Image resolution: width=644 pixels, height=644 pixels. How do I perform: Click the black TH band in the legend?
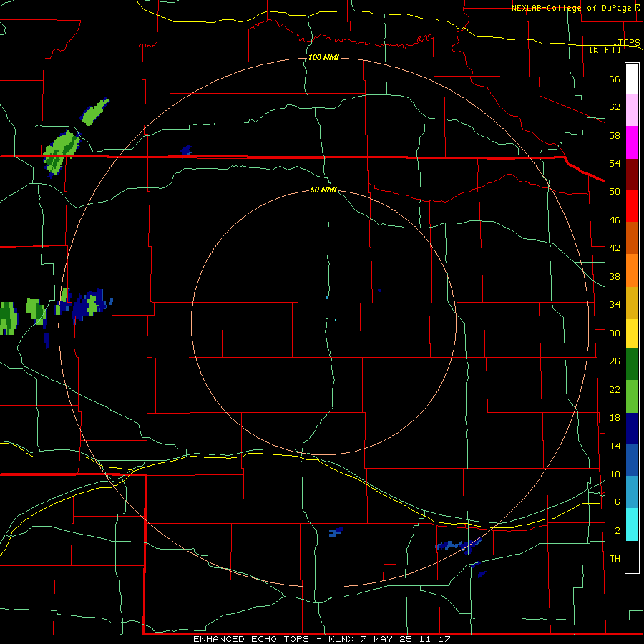pyautogui.click(x=632, y=556)
